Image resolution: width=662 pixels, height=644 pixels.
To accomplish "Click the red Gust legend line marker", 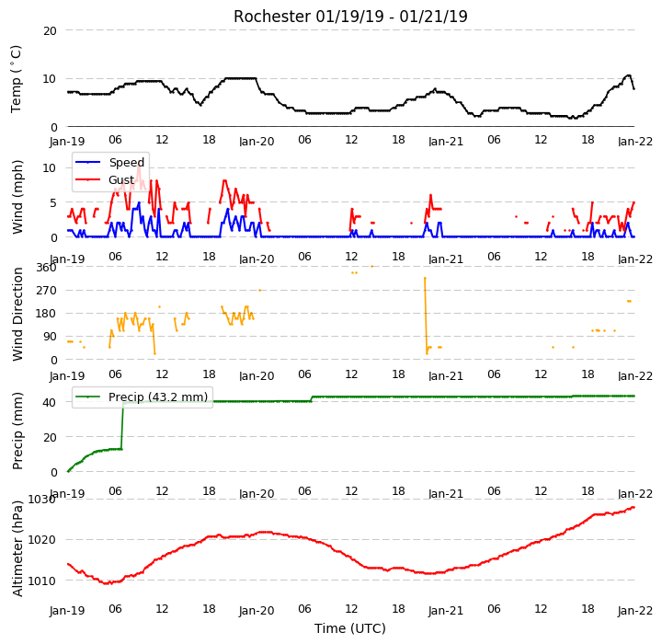I will pyautogui.click(x=88, y=179).
